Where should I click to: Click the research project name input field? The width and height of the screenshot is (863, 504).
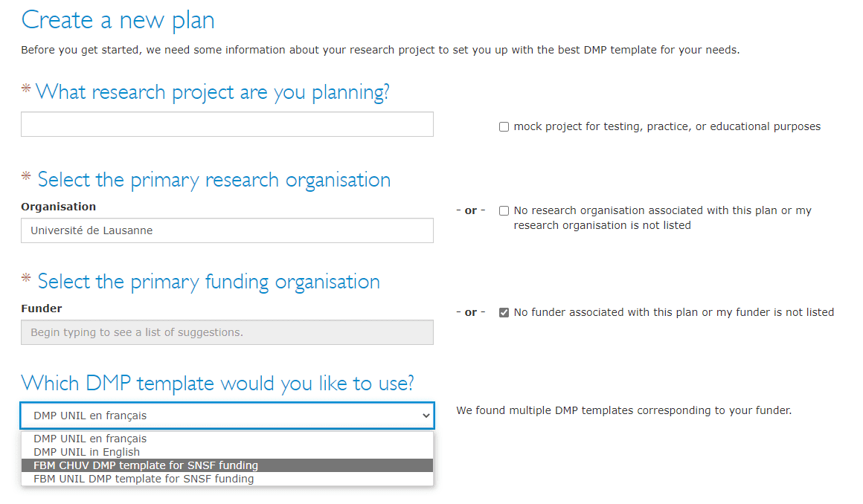(x=227, y=124)
